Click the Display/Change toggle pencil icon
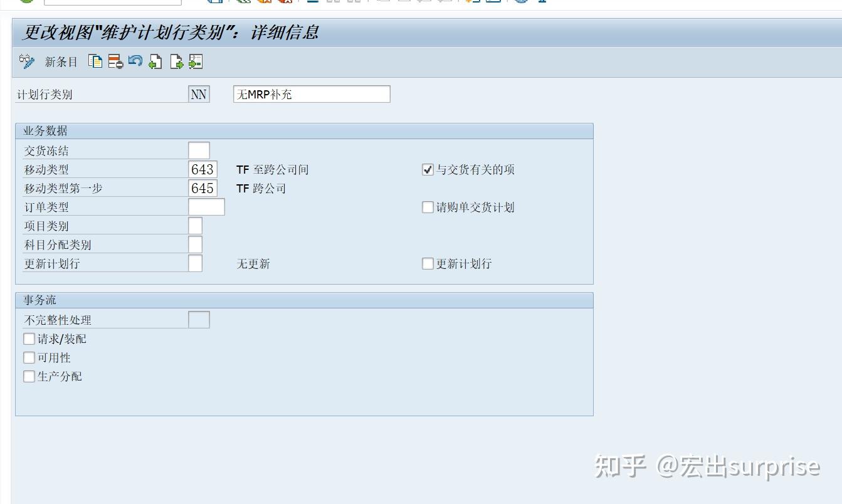 (25, 61)
